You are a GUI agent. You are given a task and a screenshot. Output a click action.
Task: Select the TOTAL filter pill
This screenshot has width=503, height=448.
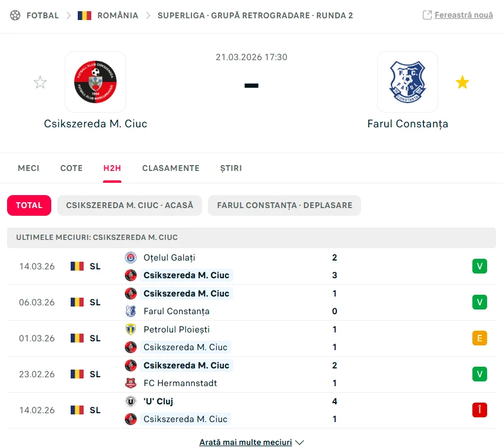click(x=29, y=206)
